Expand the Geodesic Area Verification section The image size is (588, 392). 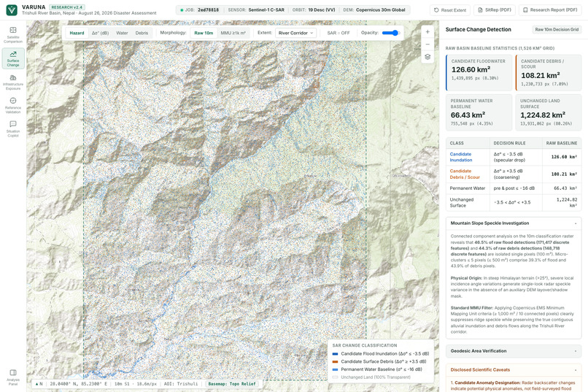514,351
